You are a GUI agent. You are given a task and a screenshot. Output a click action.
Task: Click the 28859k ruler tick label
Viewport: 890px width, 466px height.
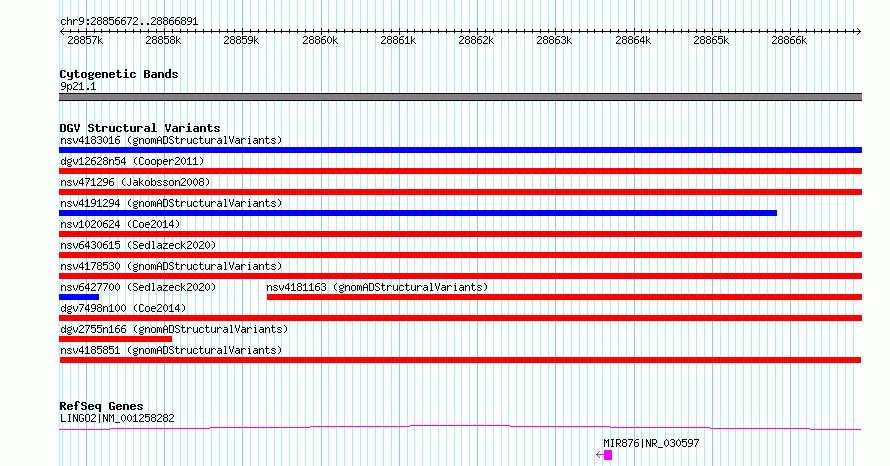[241, 40]
